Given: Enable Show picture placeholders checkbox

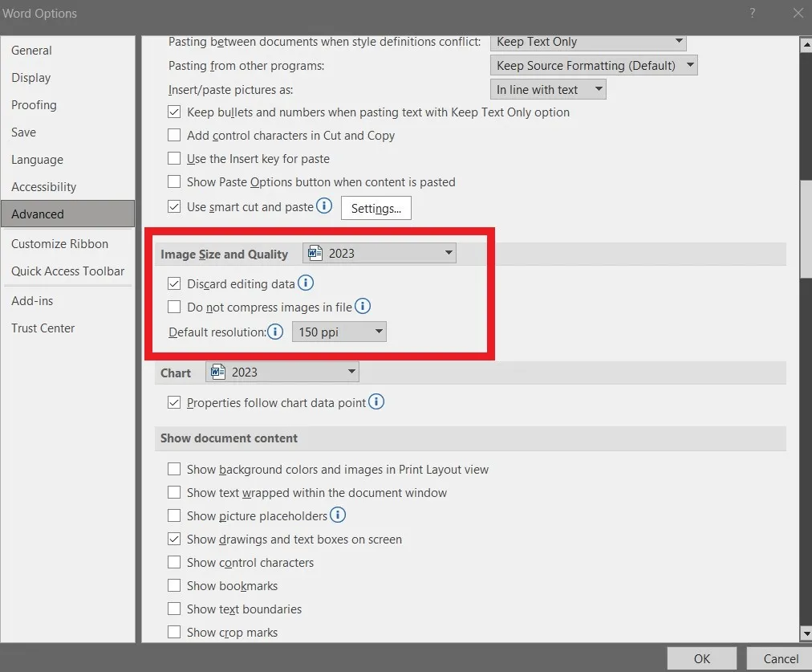Looking at the screenshot, I should 174,515.
